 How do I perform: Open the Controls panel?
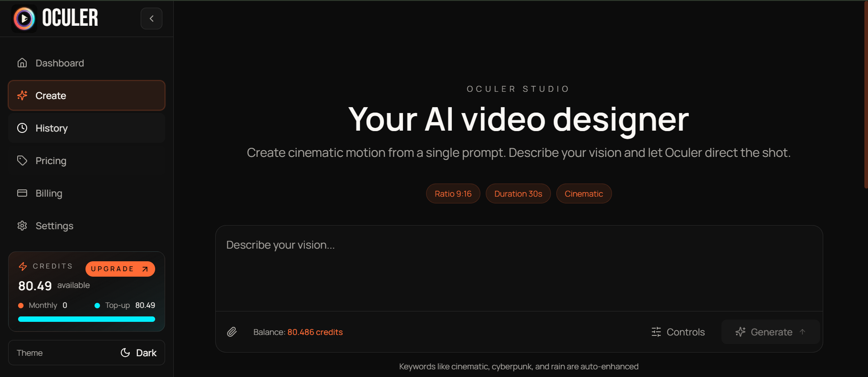pos(678,332)
